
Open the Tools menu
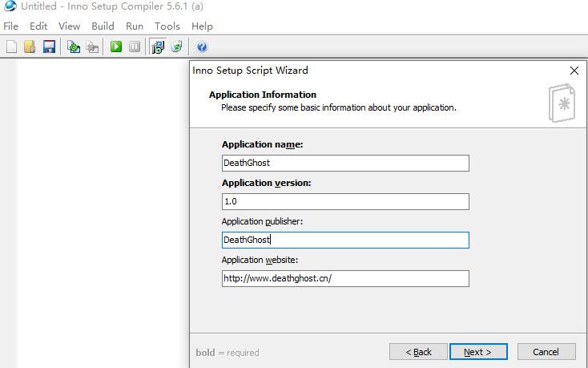(167, 26)
